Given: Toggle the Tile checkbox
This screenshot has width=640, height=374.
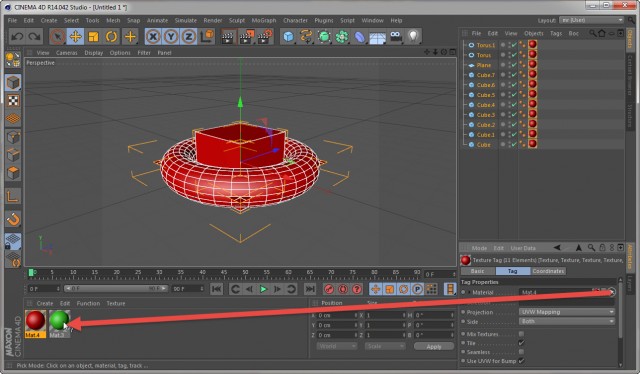Looking at the screenshot, I should [521, 343].
